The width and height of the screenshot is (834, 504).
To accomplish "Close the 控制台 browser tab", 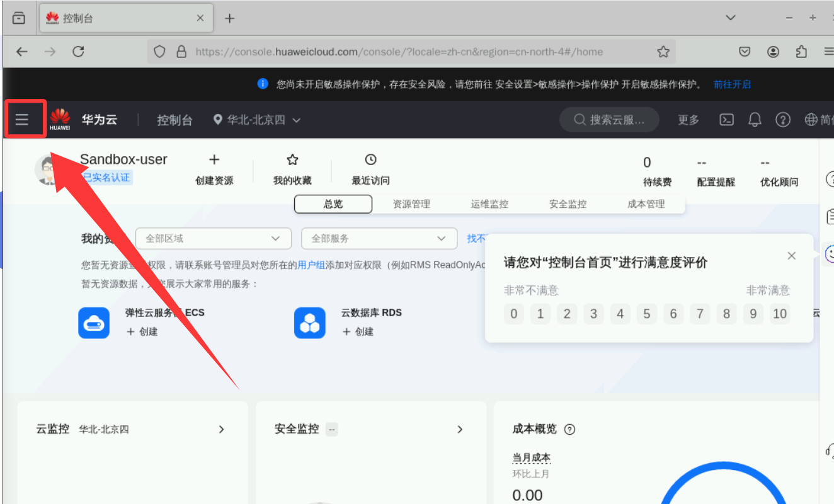I will [x=200, y=18].
